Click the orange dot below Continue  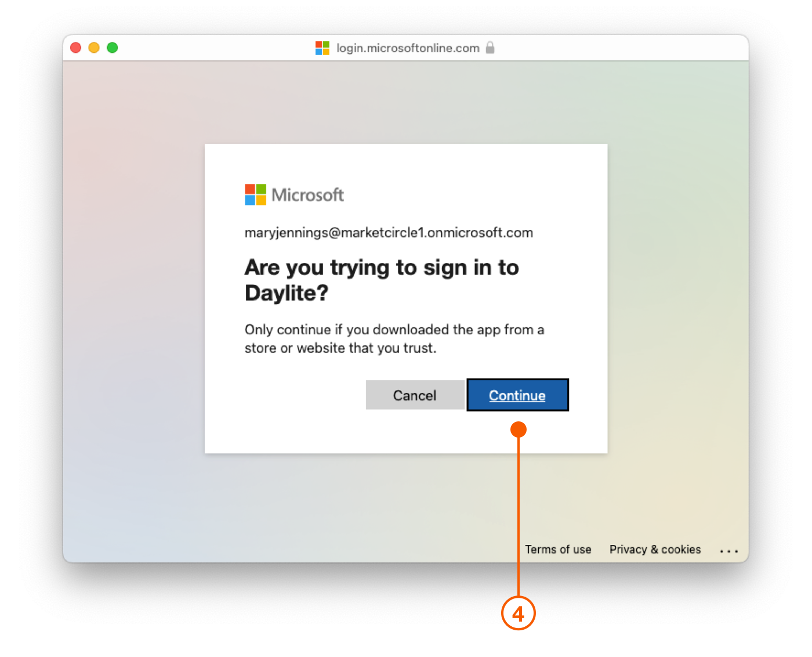518,429
